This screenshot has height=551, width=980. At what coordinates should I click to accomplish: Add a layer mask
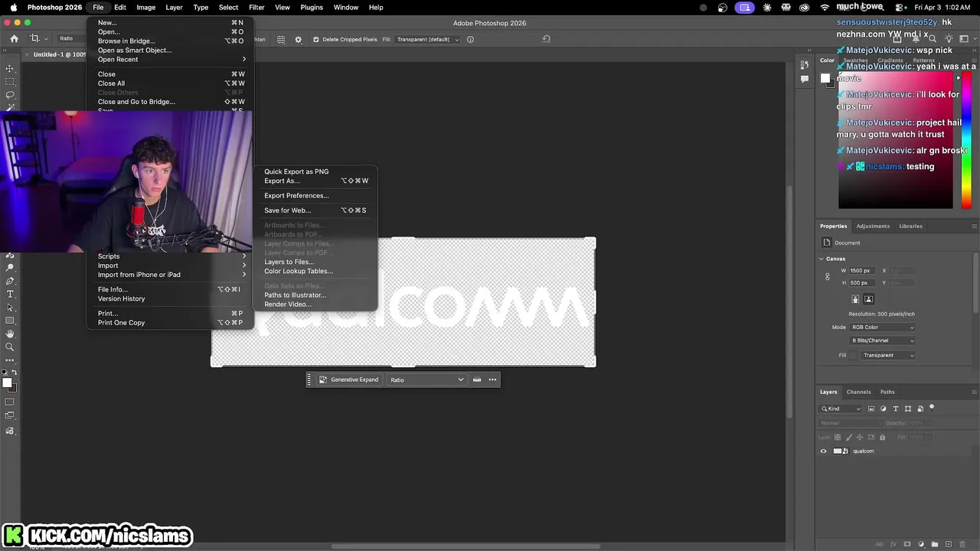pyautogui.click(x=907, y=544)
